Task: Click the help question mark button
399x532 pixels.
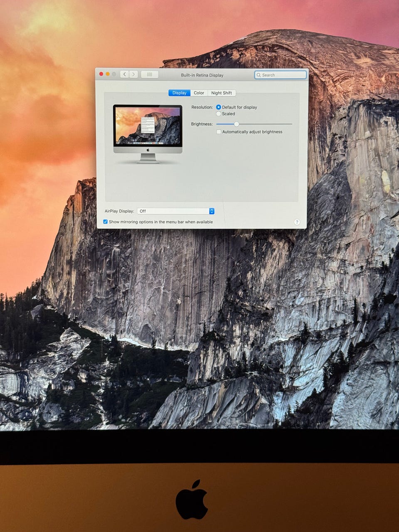Action: 297,222
